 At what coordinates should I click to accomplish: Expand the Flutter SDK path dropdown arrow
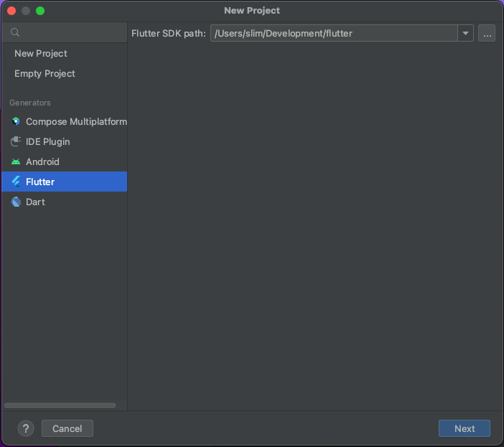(465, 34)
